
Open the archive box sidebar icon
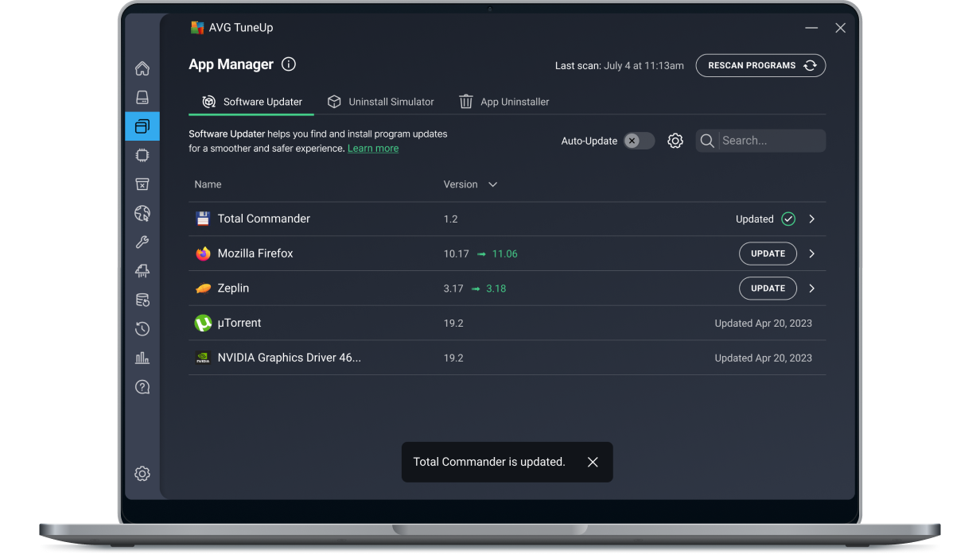tap(142, 184)
